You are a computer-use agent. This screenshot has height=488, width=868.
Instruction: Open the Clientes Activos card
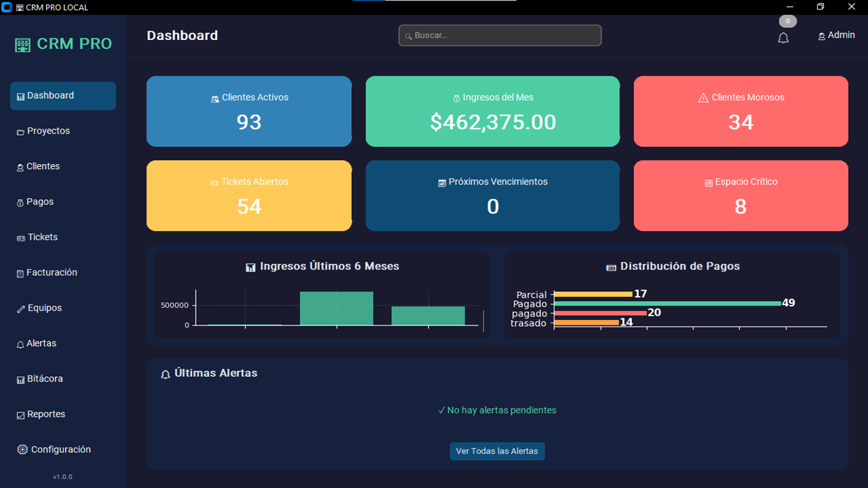249,111
